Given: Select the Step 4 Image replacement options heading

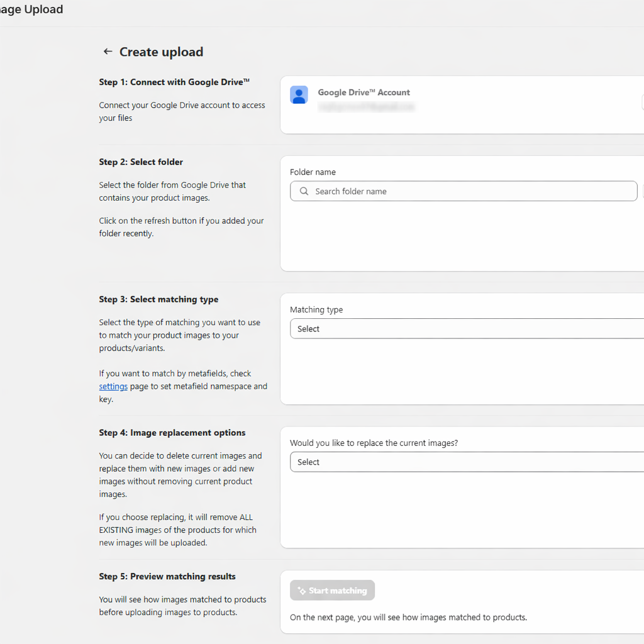Looking at the screenshot, I should coord(172,433).
